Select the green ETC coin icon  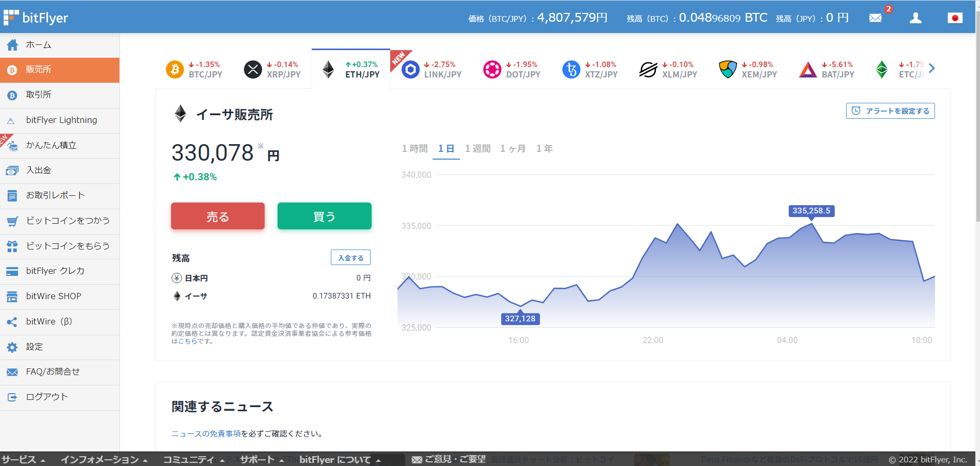point(882,69)
